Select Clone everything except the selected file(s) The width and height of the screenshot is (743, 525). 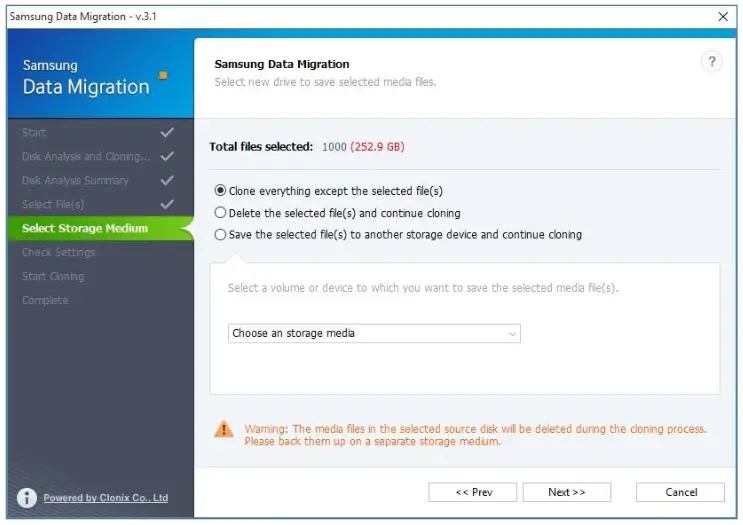tap(329, 191)
